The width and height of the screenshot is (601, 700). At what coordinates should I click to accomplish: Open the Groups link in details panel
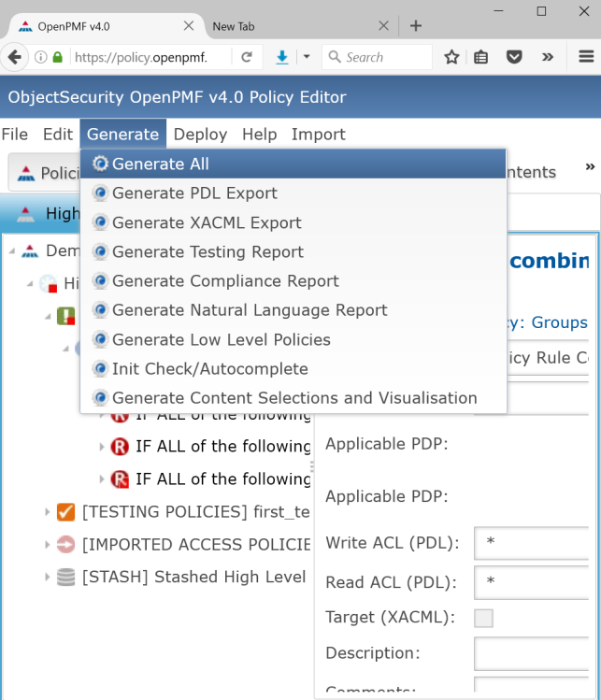click(x=559, y=322)
